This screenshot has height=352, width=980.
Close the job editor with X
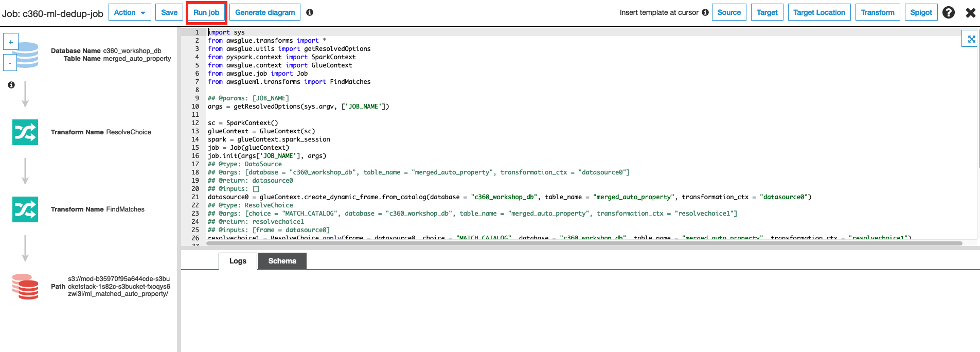[x=970, y=12]
